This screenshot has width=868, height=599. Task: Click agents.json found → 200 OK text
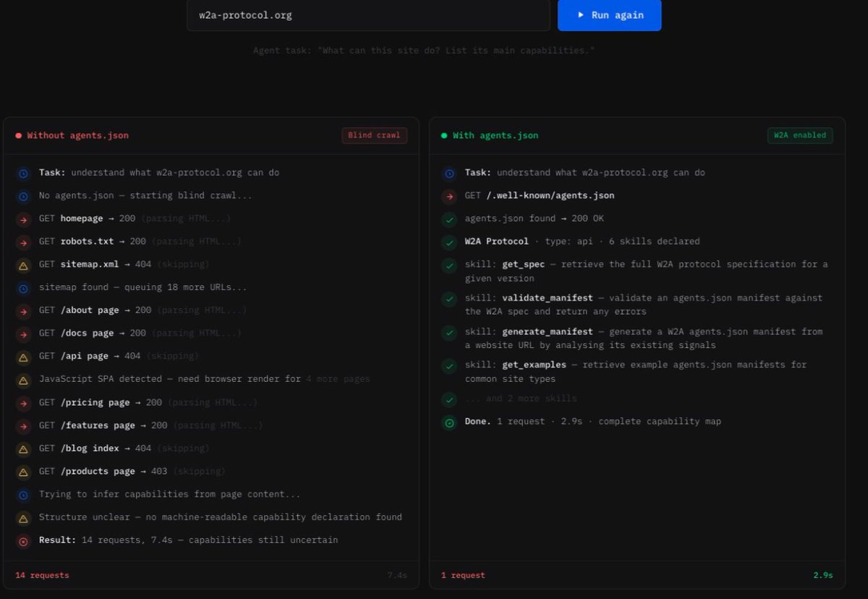point(535,218)
